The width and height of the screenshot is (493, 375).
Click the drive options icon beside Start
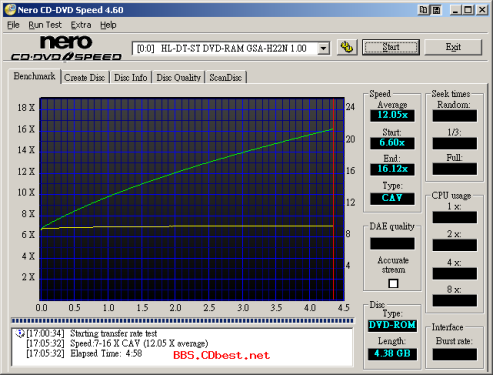click(x=347, y=47)
